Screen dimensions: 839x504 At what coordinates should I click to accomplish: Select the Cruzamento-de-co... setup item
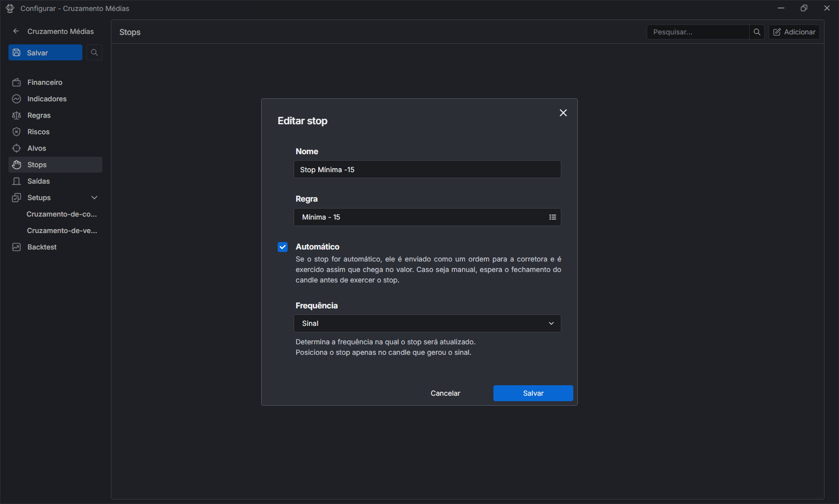pos(61,214)
